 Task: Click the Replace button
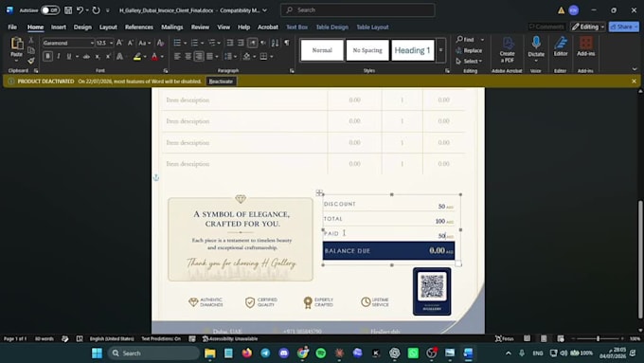469,50
